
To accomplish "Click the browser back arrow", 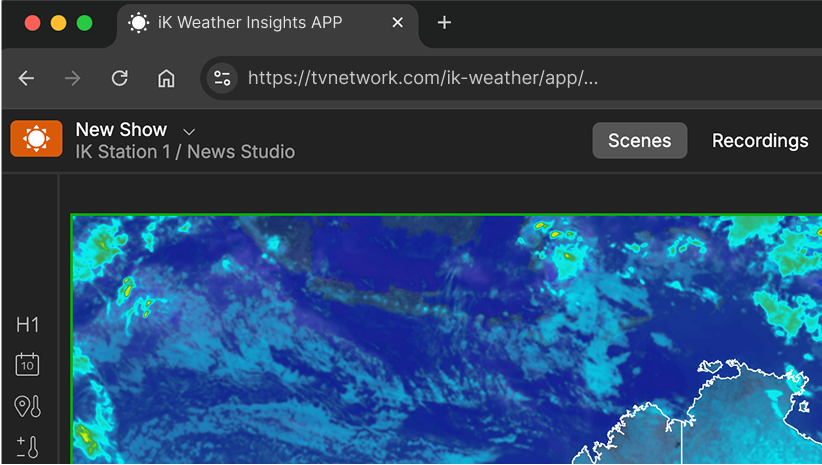I will (26, 79).
